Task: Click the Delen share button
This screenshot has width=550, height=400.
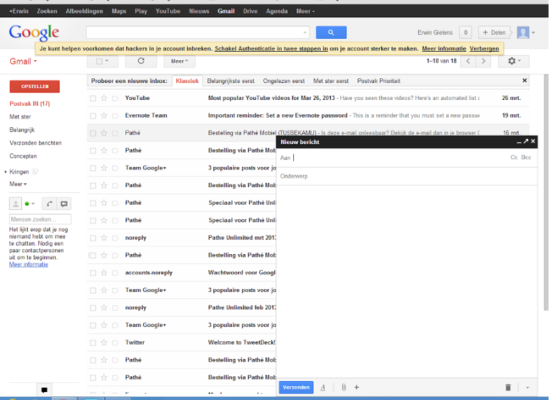Action: click(494, 33)
